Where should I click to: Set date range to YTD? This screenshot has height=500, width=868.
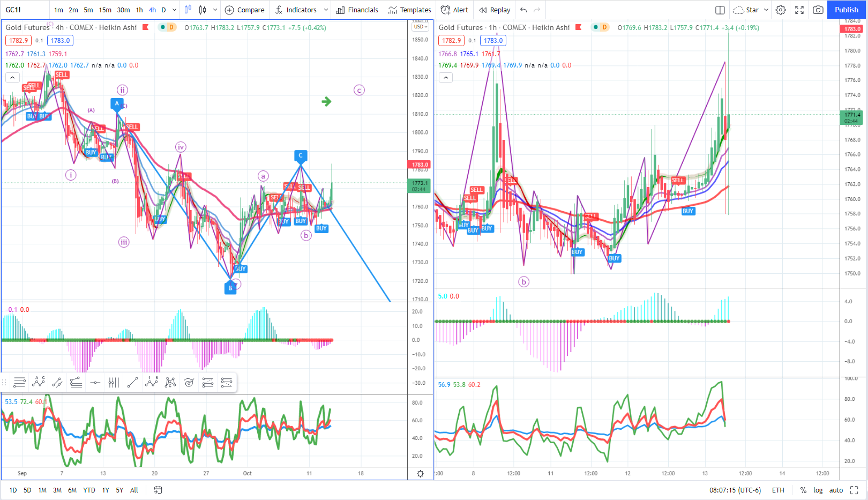[x=89, y=490]
